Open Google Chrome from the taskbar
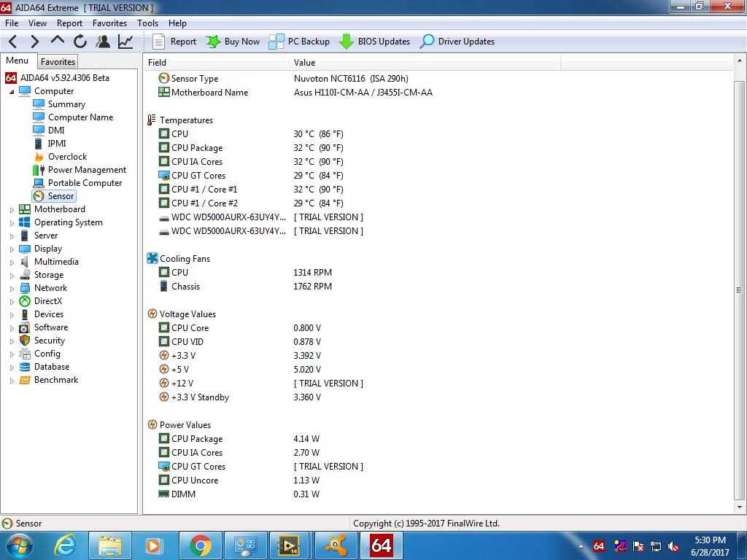747x560 pixels. (x=200, y=545)
